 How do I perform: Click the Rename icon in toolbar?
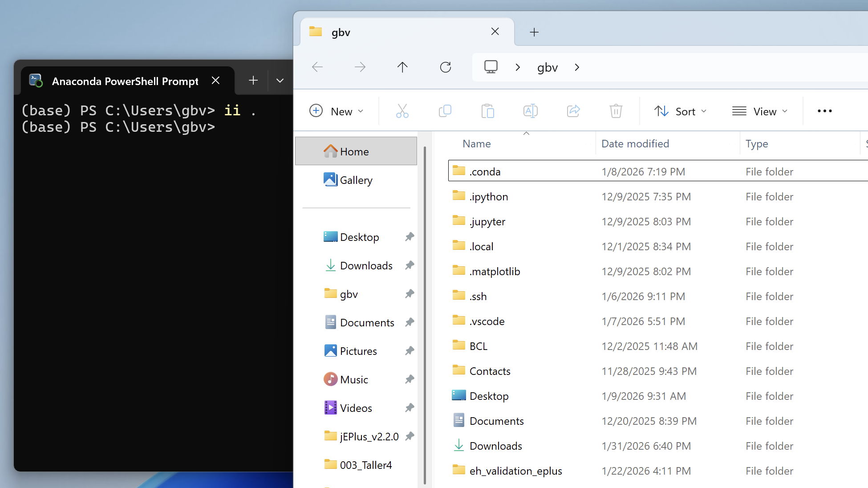(x=530, y=111)
